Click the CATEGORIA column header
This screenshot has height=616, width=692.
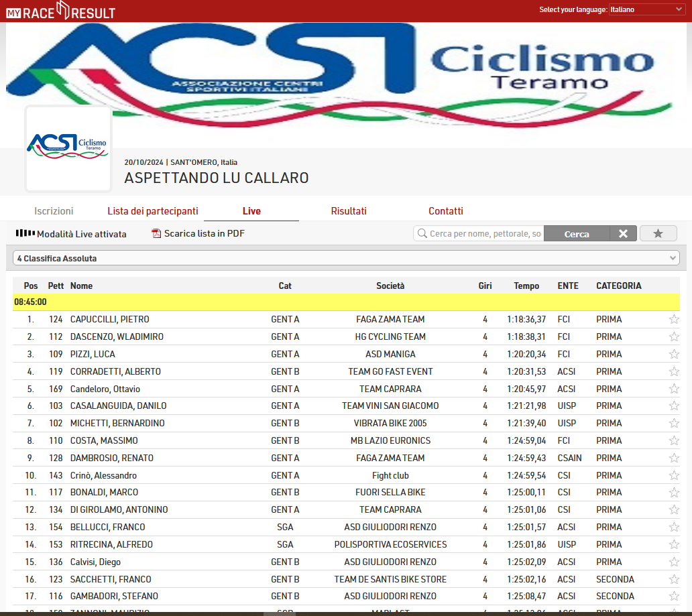tap(619, 286)
